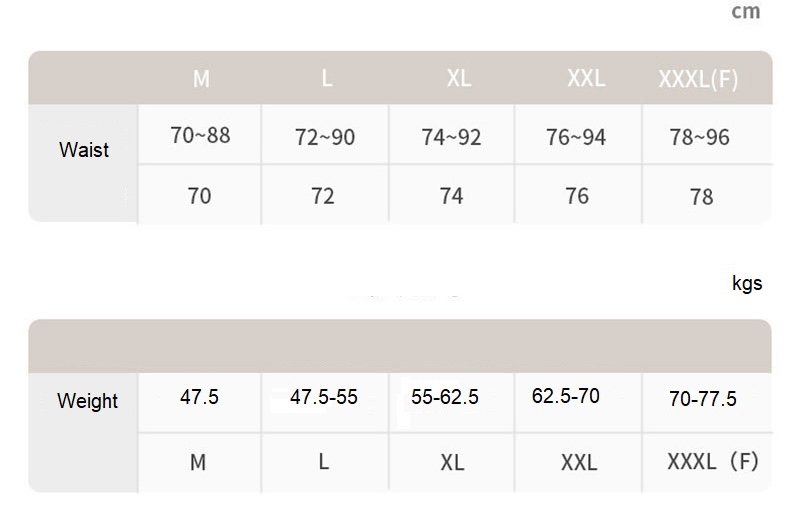Click the M column header in waist table
This screenshot has height=532, width=800.
pos(201,79)
